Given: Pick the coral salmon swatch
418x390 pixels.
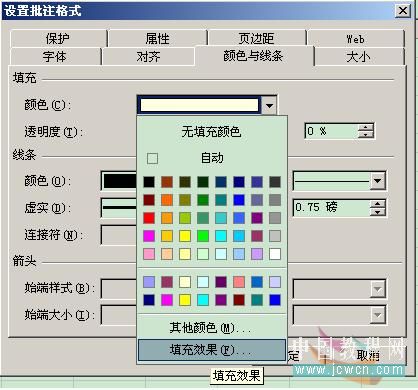Looking at the screenshot, I should point(239,282).
